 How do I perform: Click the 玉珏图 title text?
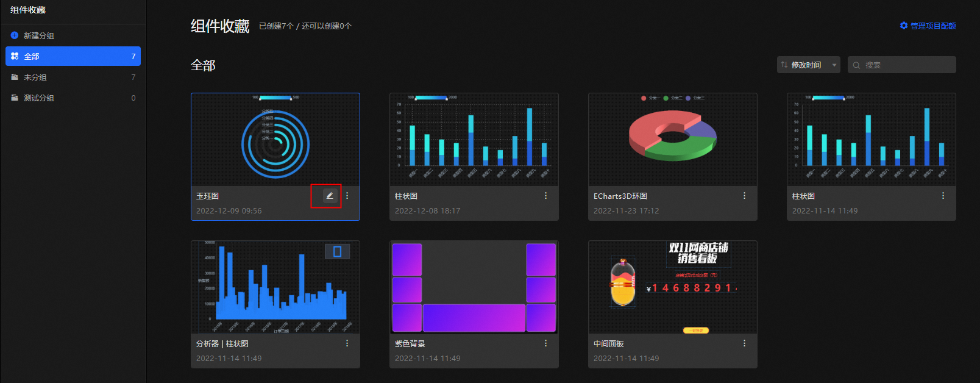pyautogui.click(x=207, y=196)
